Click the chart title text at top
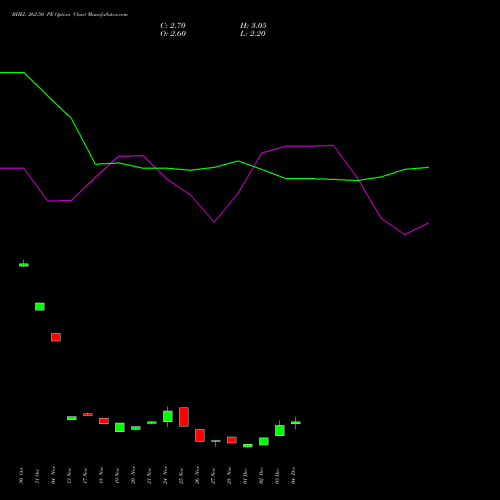Image resolution: width=500 pixels, height=500 pixels. point(70,15)
